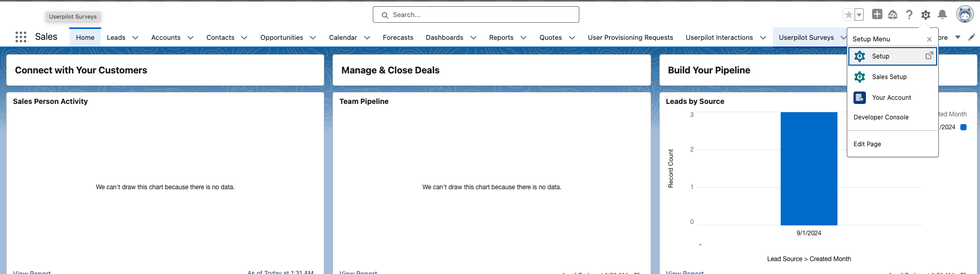Image resolution: width=980 pixels, height=274 pixels.
Task: Expand the Userpilot Interactions tab chevron
Action: [763, 38]
